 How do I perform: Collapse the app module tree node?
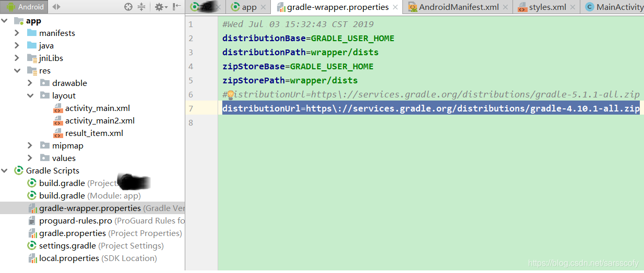point(5,21)
